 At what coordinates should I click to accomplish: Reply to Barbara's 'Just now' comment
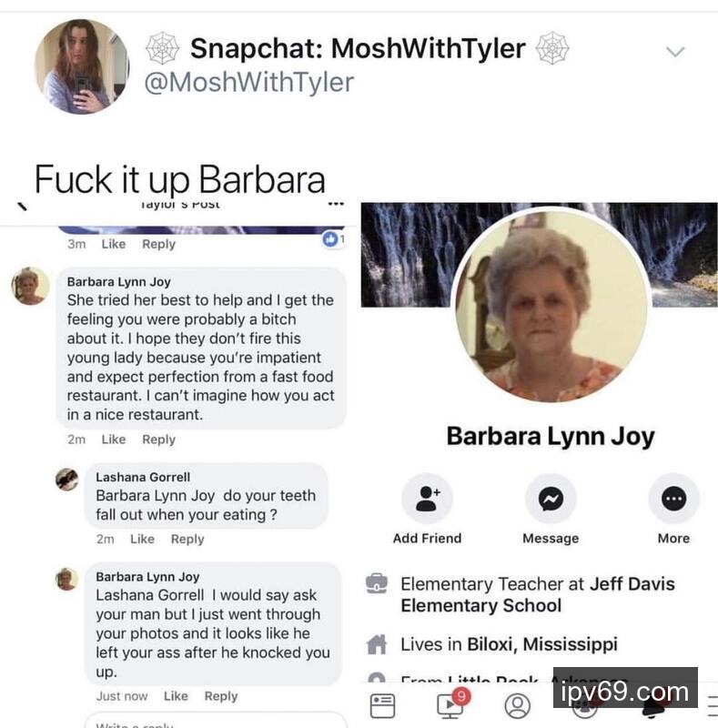point(221,696)
